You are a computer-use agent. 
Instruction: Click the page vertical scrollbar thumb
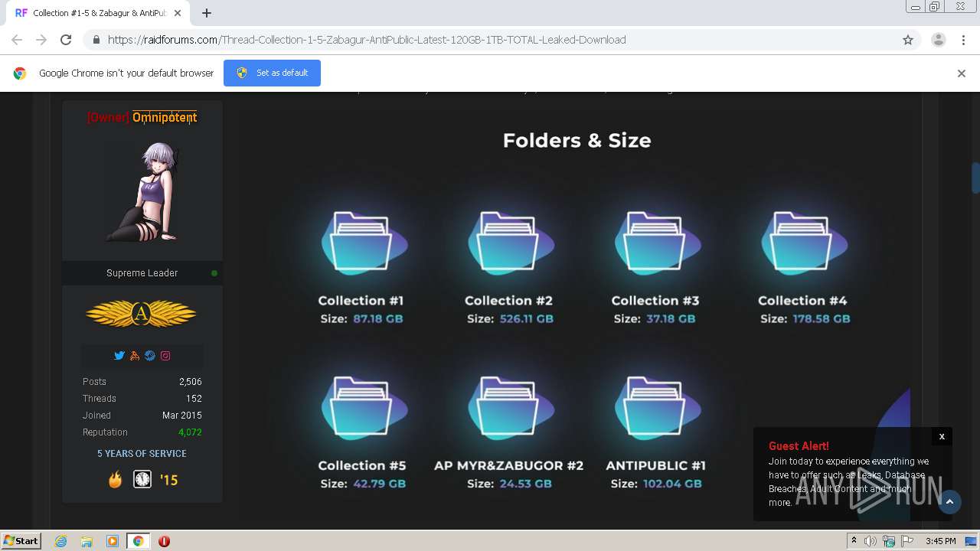[975, 178]
